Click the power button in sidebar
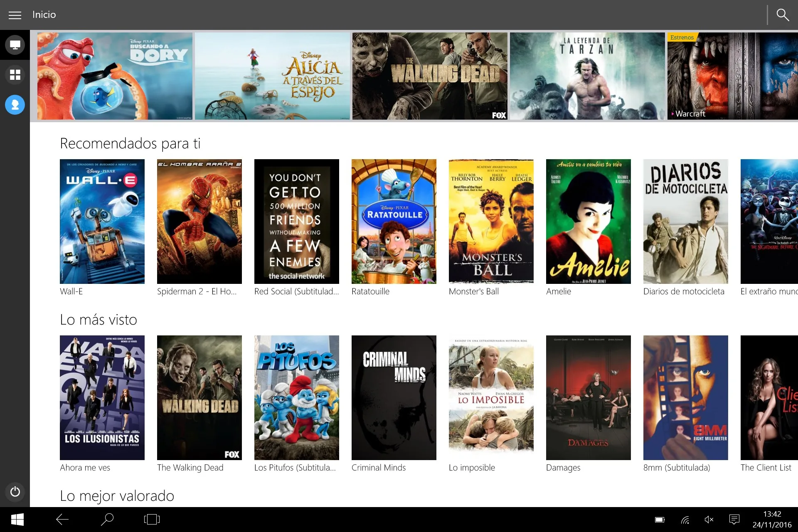 coord(15,492)
